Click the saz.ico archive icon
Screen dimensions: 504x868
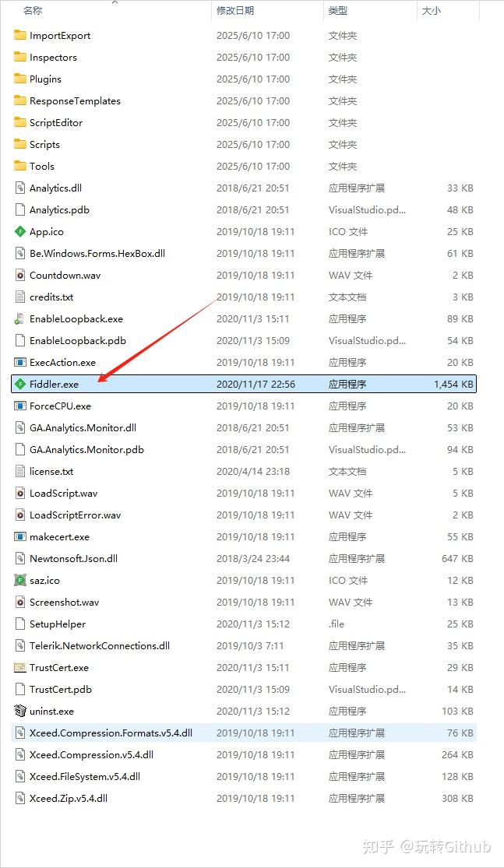click(x=20, y=580)
